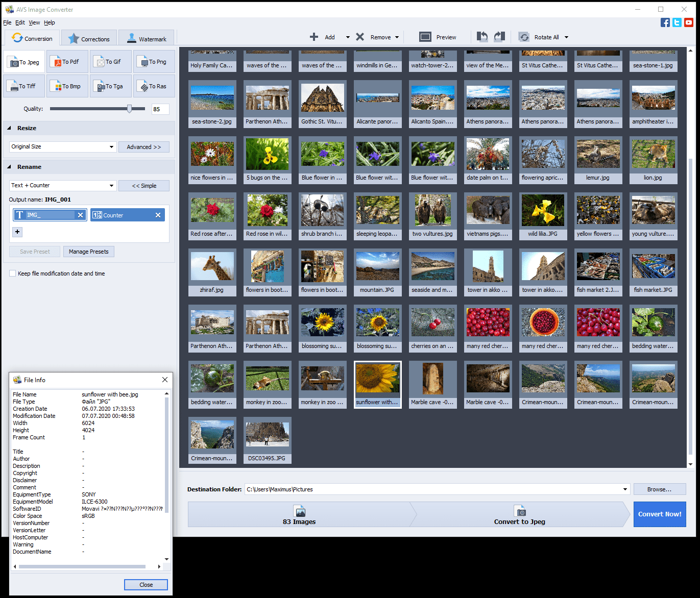Viewport: 700px width, 598px height.
Task: Open the Twitter link icon
Action: (677, 22)
